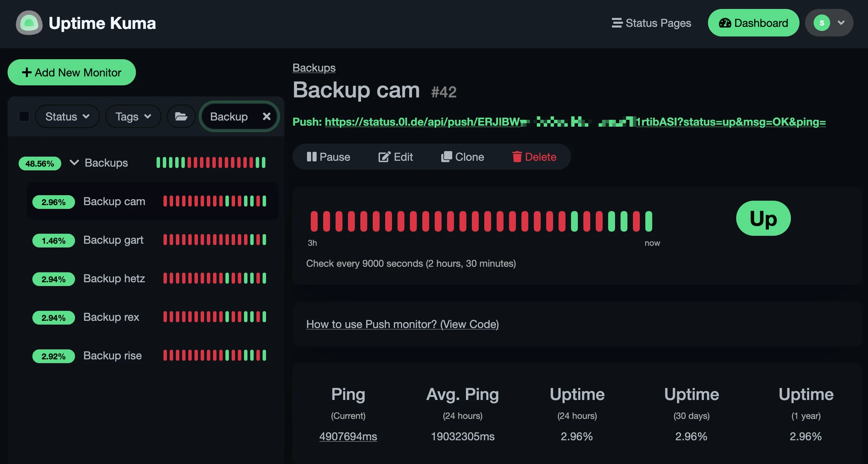
Task: Click the current ping 4907694ms value
Action: (348, 436)
